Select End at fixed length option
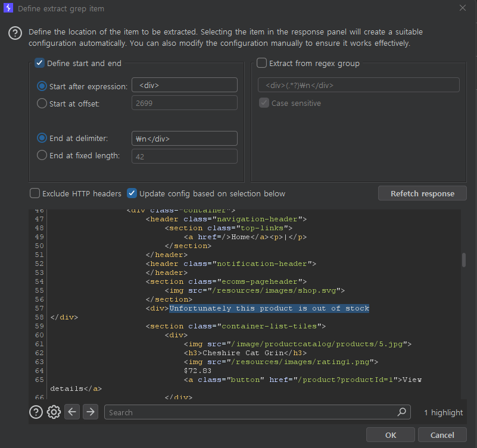 [x=42, y=156]
